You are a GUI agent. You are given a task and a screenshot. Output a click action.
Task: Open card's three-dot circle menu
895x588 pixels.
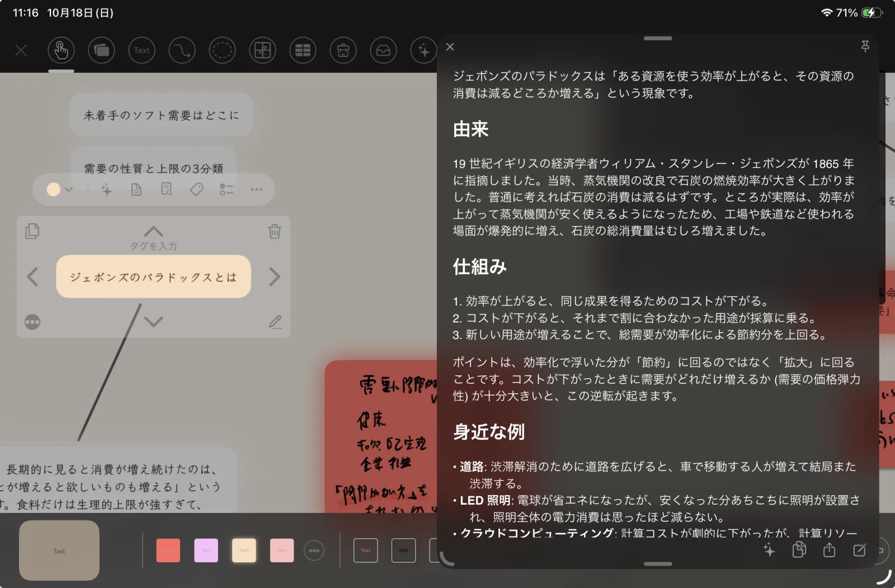click(32, 322)
